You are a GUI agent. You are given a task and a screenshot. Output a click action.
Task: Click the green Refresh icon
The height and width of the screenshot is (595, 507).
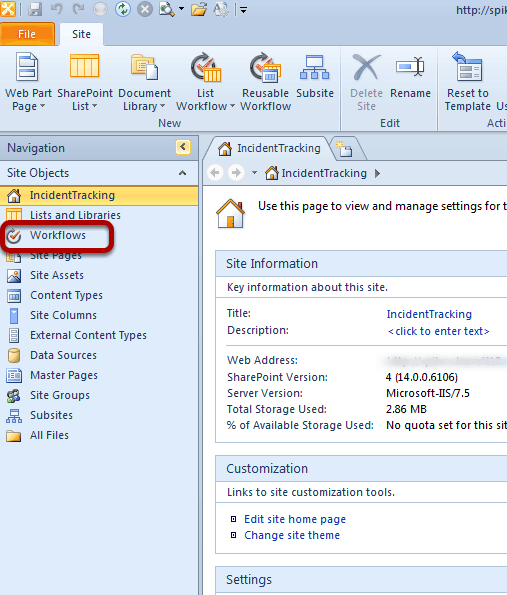coord(123,9)
